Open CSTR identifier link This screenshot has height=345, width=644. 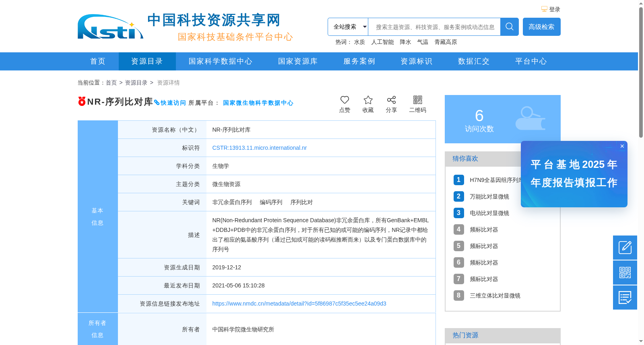[x=259, y=148]
